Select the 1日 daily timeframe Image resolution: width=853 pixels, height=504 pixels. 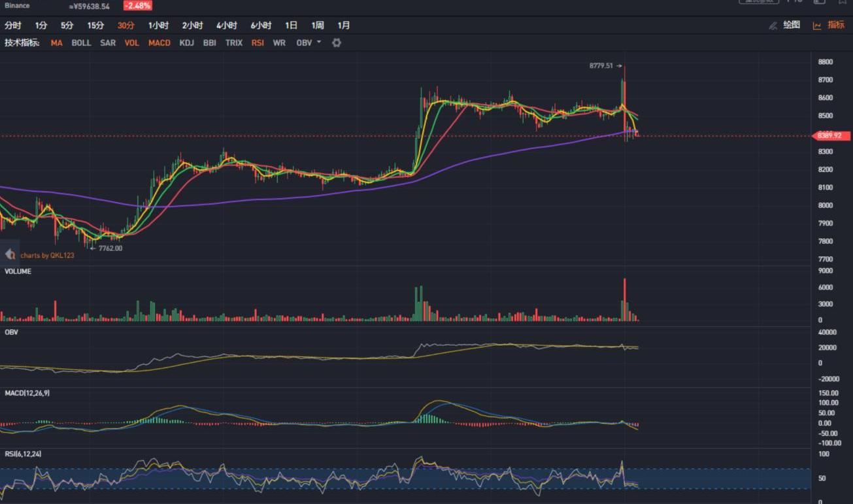[x=291, y=25]
